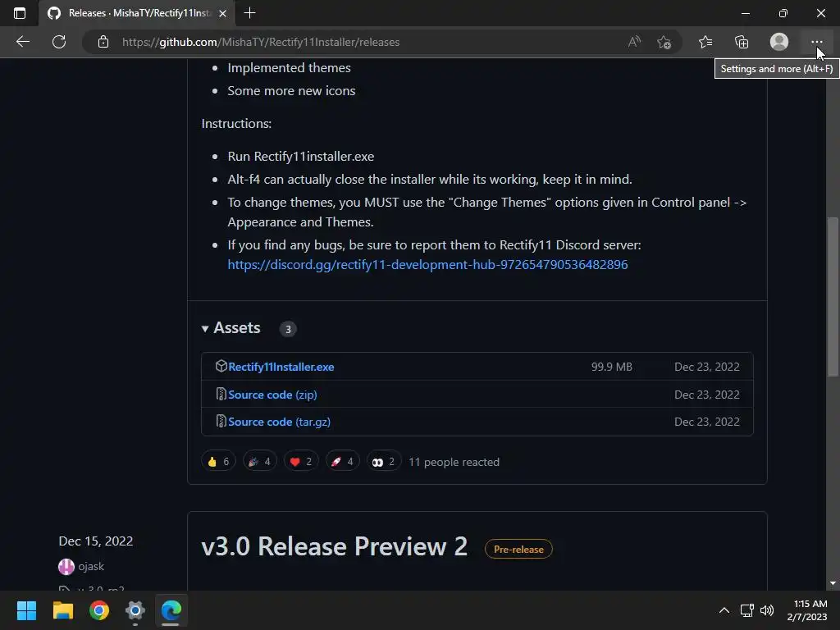This screenshot has width=840, height=630.
Task: Download Rectify11Installer.exe
Action: point(281,367)
